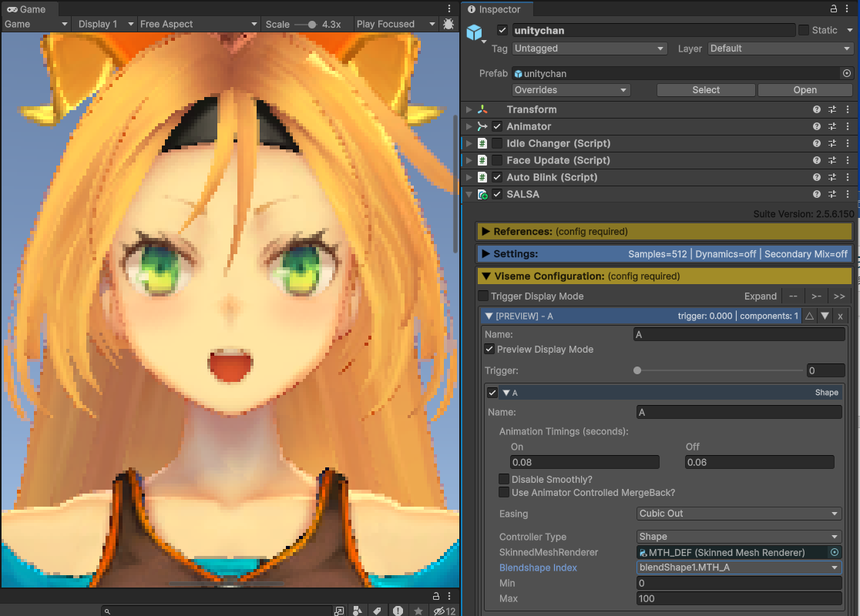Click the bottom panel lock icon
Image resolution: width=860 pixels, height=616 pixels.
(436, 596)
